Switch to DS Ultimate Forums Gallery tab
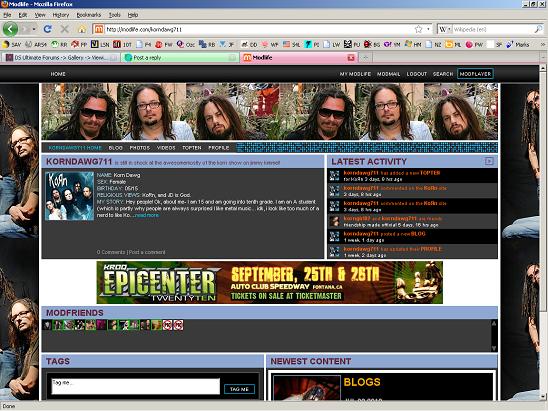Screen dimensions: 548x411 (x=60, y=57)
